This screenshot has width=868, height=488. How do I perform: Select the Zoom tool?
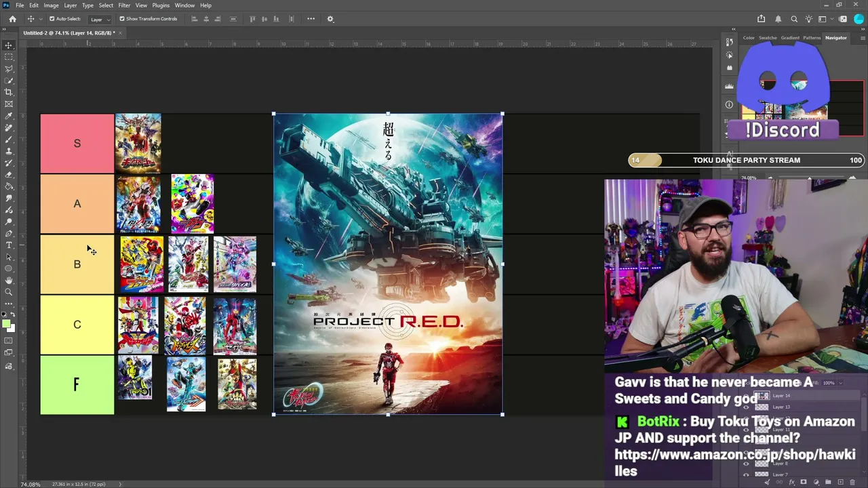tap(9, 292)
